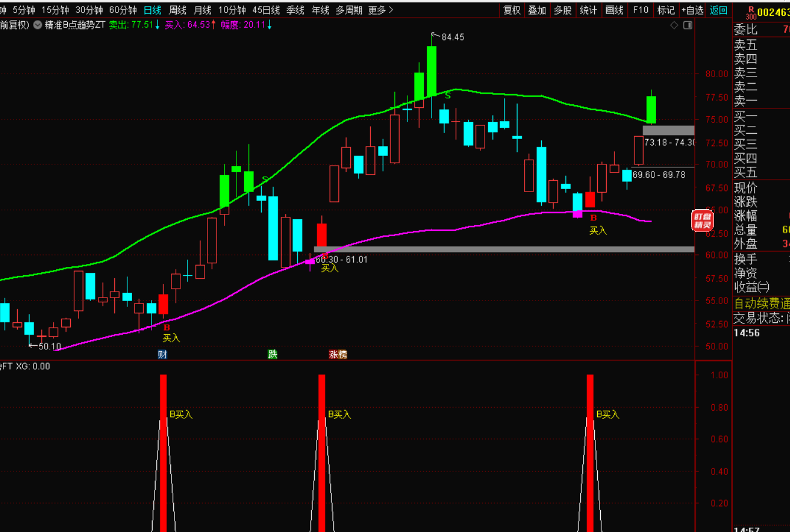Switch to the 周线 weekly chart
Screen dimensions: 790x532
click(x=177, y=10)
